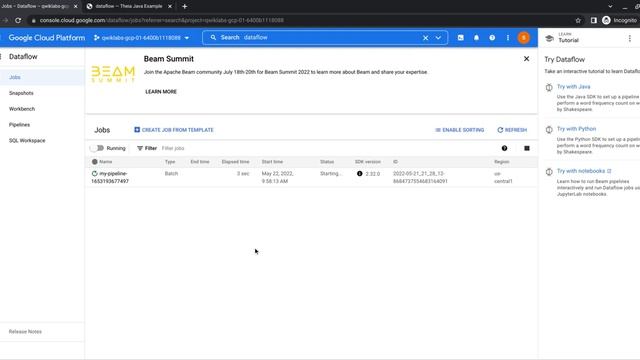Screen dimensions: 640x360
Task: Select Pipelines in Dataflow sidebar
Action: tap(19, 125)
